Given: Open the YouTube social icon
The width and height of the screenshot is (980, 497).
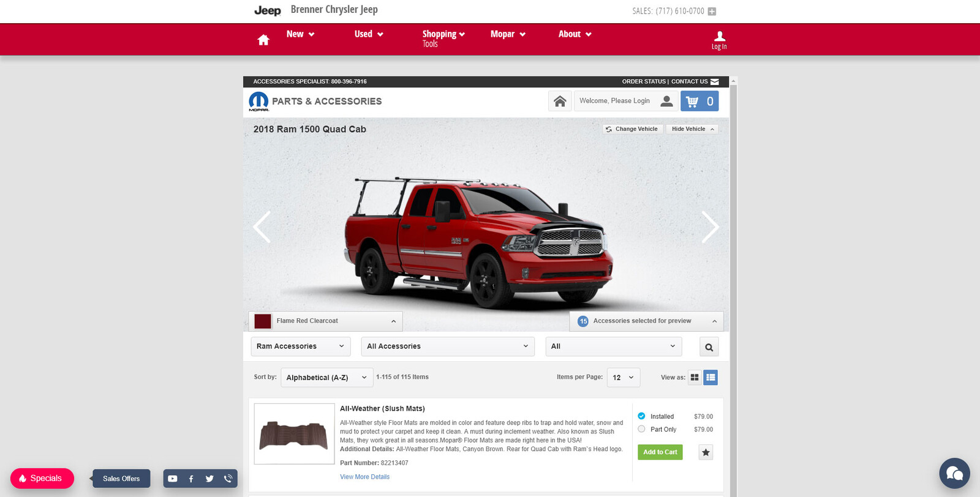Looking at the screenshot, I should [x=173, y=479].
